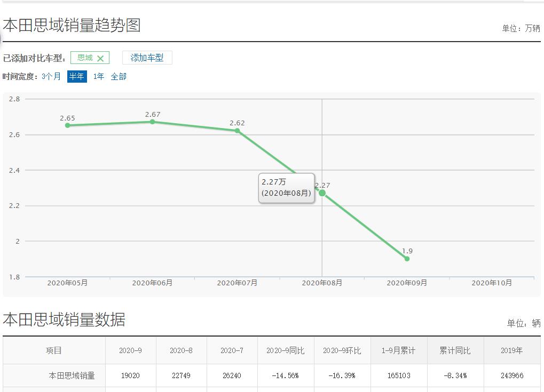Click the 2020年05月 data point 2.65
This screenshot has width=544, height=392.
68,125
